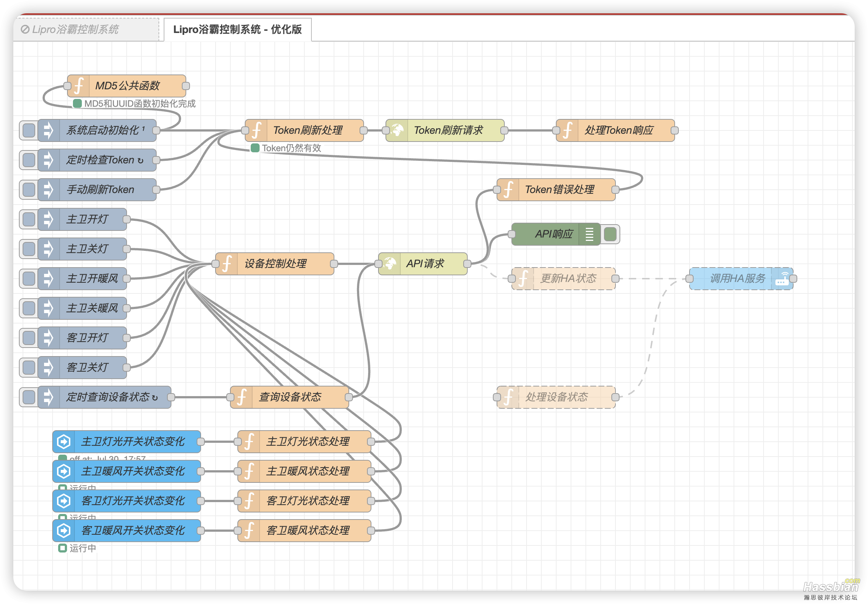Select the 更新HA状态 function icon

(523, 279)
